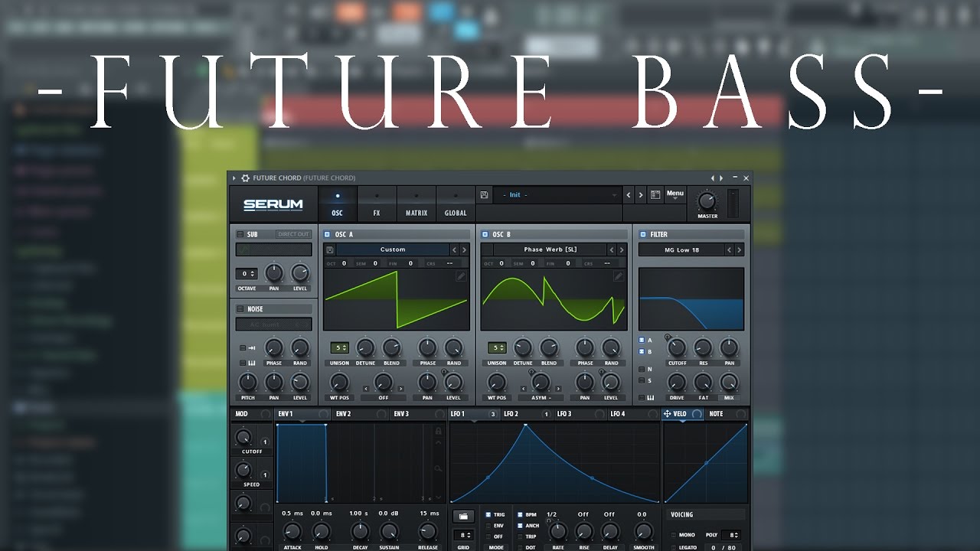Open the preset browser icon next to Menu
The image size is (980, 551).
click(x=655, y=195)
